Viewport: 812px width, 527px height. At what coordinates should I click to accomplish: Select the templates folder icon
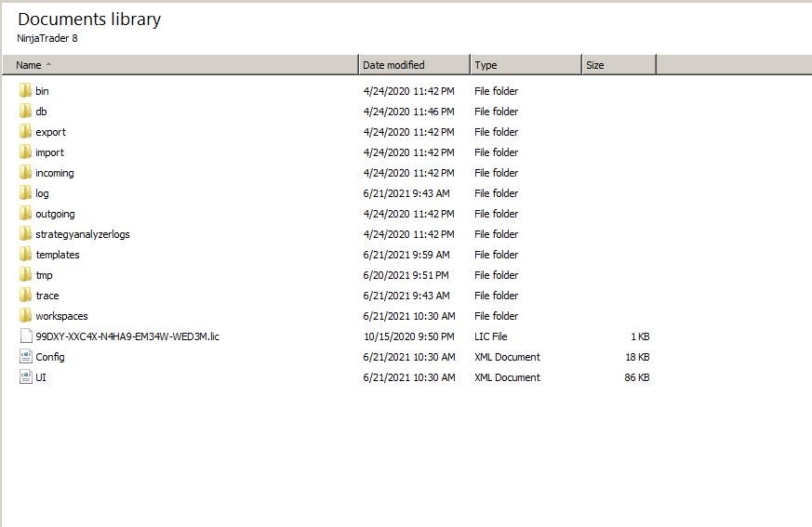click(x=25, y=254)
